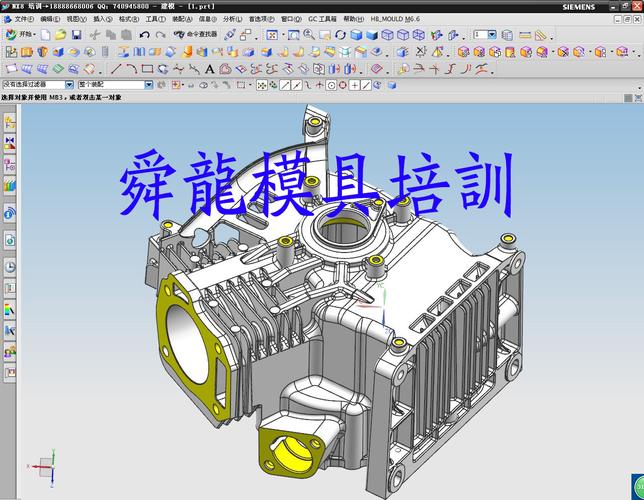This screenshot has height=500, width=644.
Task: Open the GC 工具箱 toolbox menu
Action: coord(322,19)
